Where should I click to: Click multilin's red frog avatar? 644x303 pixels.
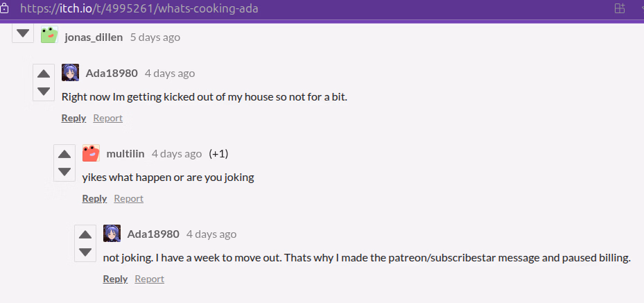click(91, 153)
